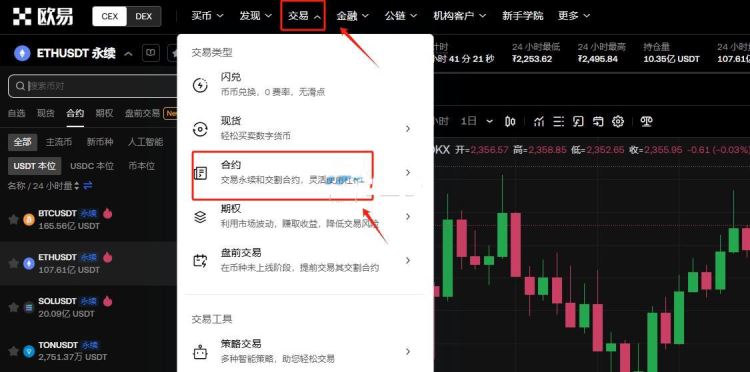The height and width of the screenshot is (372, 750).
Task: Toggle favorite star for BTCUSDT
Action: click(x=13, y=219)
